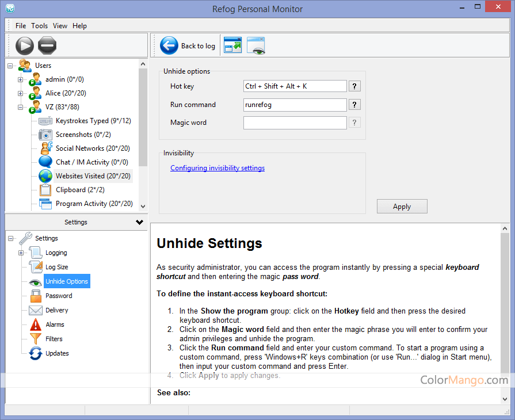Click the Apply button
Viewport: 515px width, 420px height.
[x=402, y=207]
